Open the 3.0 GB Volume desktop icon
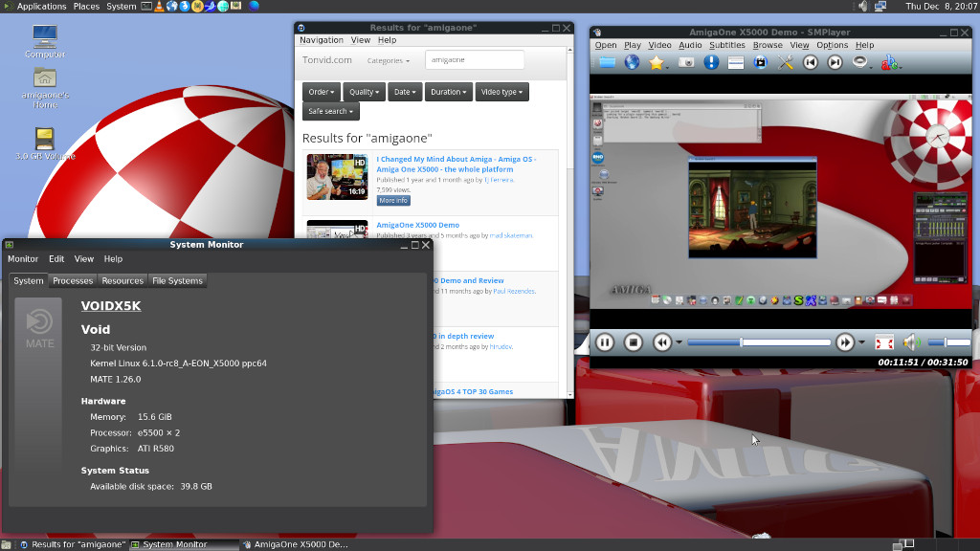The height and width of the screenshot is (551, 980). [45, 144]
